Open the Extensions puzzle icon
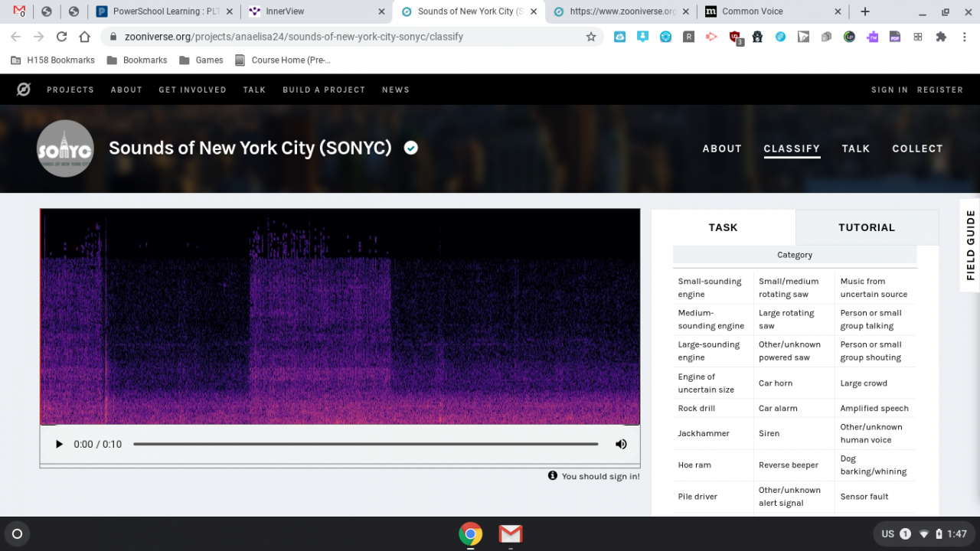This screenshot has height=551, width=980. 941,37
